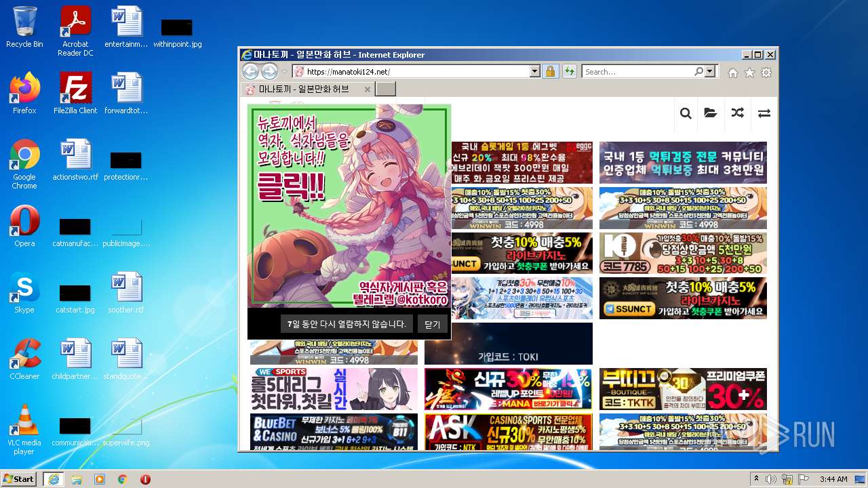Show hidden system tray icons
This screenshot has width=868, height=488.
click(756, 479)
